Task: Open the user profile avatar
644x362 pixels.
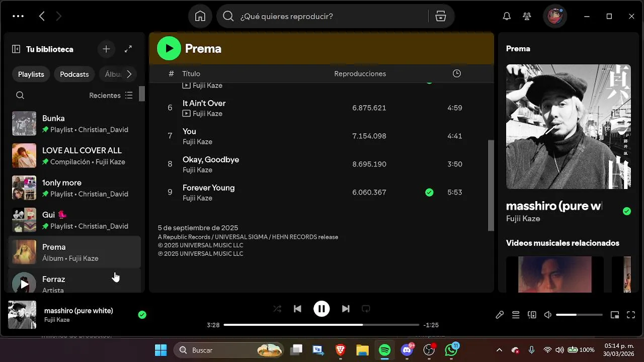Action: (555, 16)
